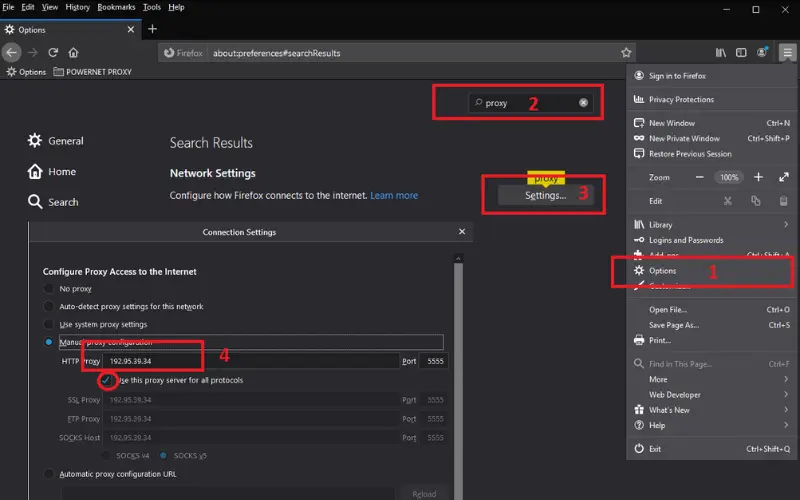Enter full screen via the zoom menu arrows icon
The height and width of the screenshot is (500, 800).
784,177
